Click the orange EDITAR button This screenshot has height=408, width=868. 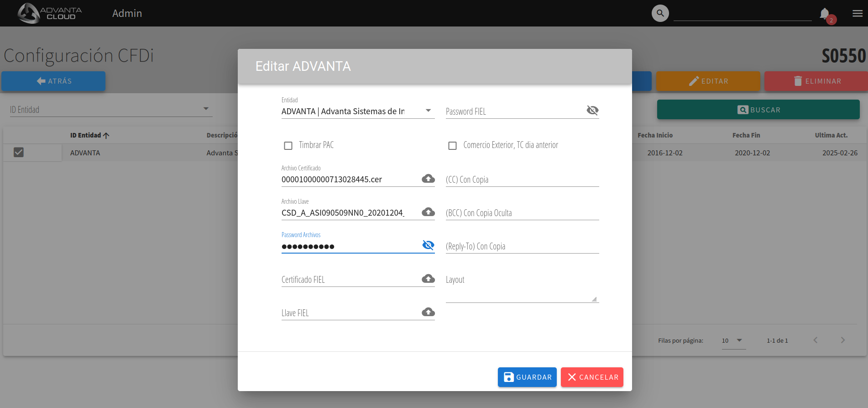click(x=708, y=81)
